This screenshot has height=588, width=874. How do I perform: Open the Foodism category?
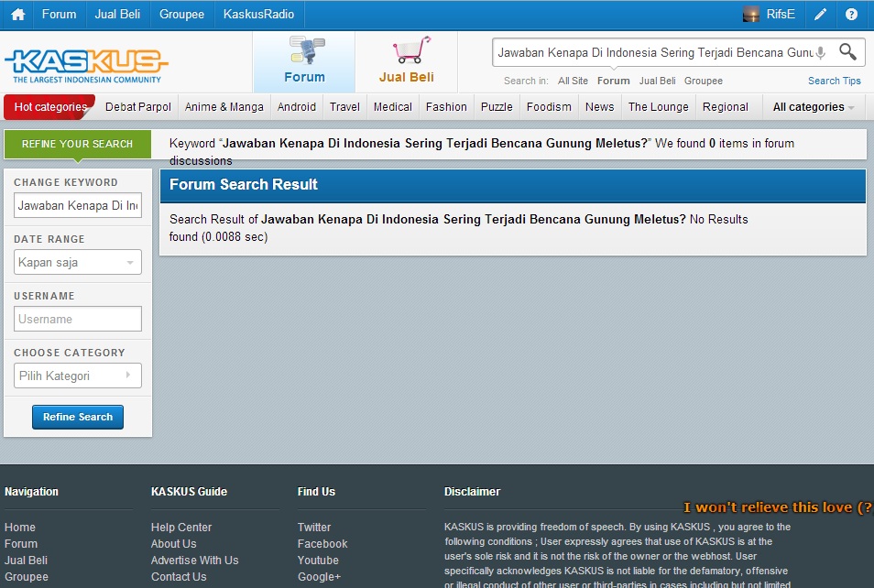click(x=549, y=107)
